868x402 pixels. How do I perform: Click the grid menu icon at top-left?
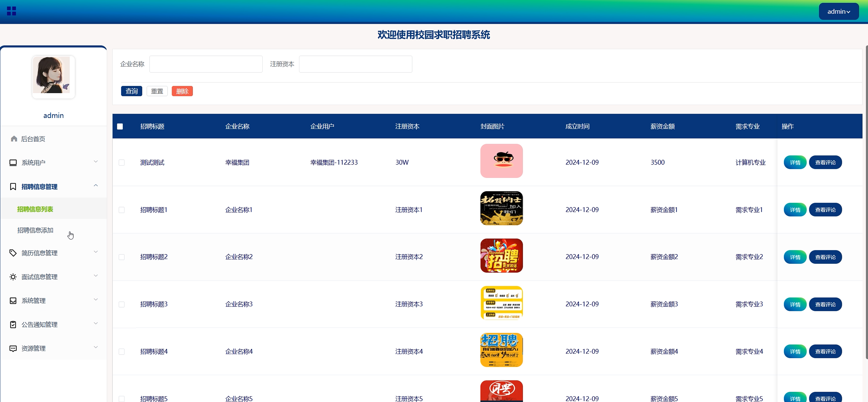click(x=11, y=11)
